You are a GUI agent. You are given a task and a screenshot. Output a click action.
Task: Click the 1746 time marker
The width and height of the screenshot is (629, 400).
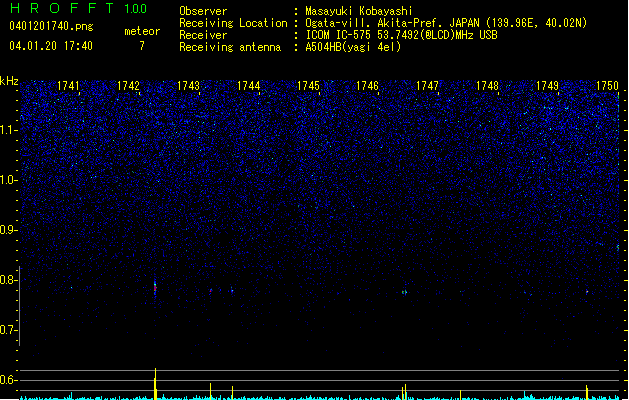coord(367,86)
